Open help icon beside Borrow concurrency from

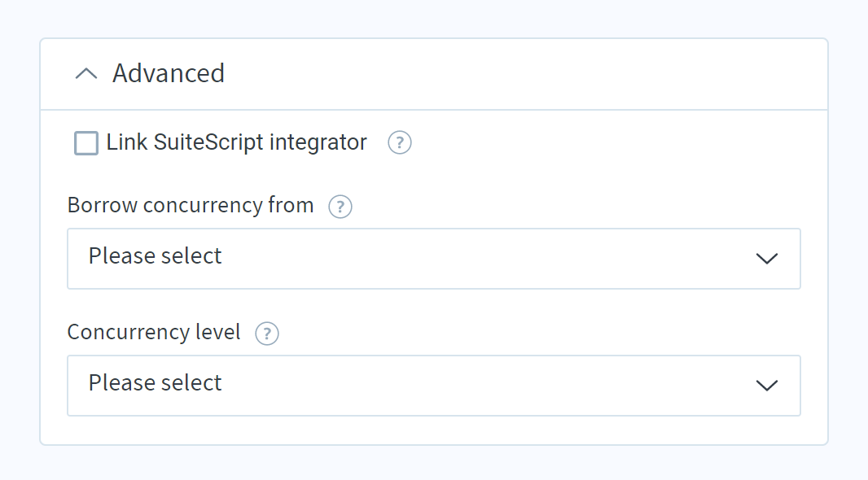point(340,207)
